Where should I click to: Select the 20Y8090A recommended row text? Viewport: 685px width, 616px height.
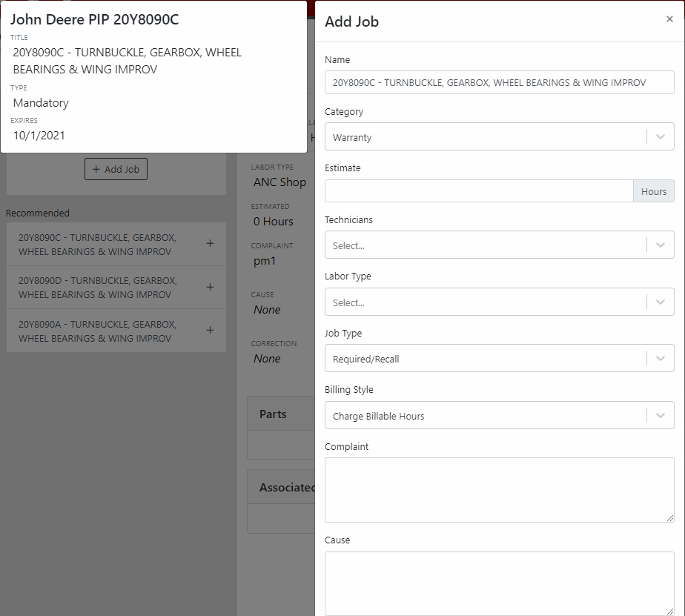(97, 331)
